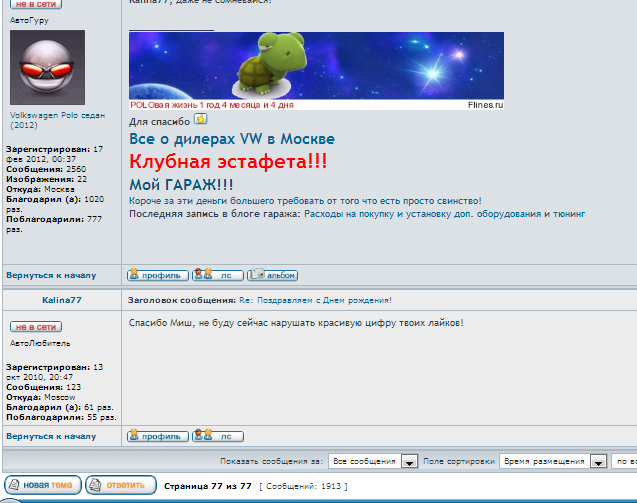Follow the red 'Клубная эстафета!!!' link

(x=228, y=161)
